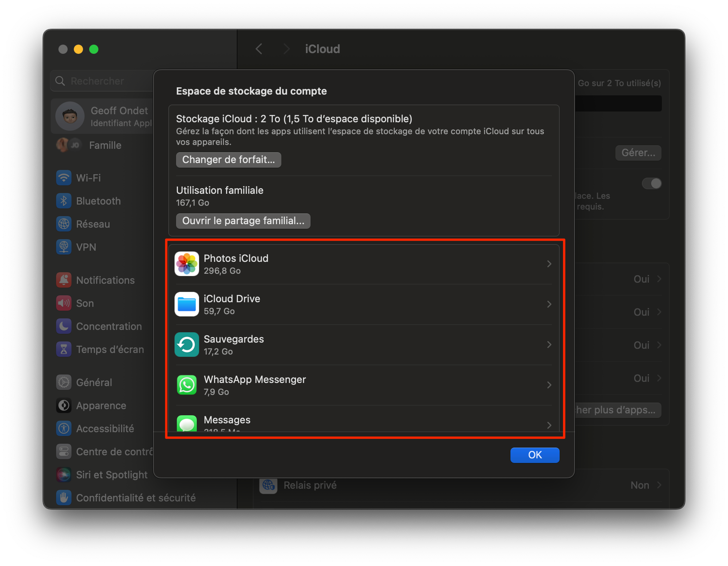
Task: Select the Général gear icon
Action: pyautogui.click(x=64, y=383)
